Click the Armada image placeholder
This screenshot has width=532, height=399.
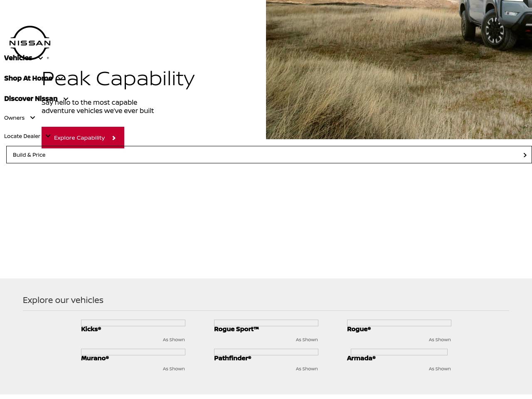pyautogui.click(x=399, y=352)
